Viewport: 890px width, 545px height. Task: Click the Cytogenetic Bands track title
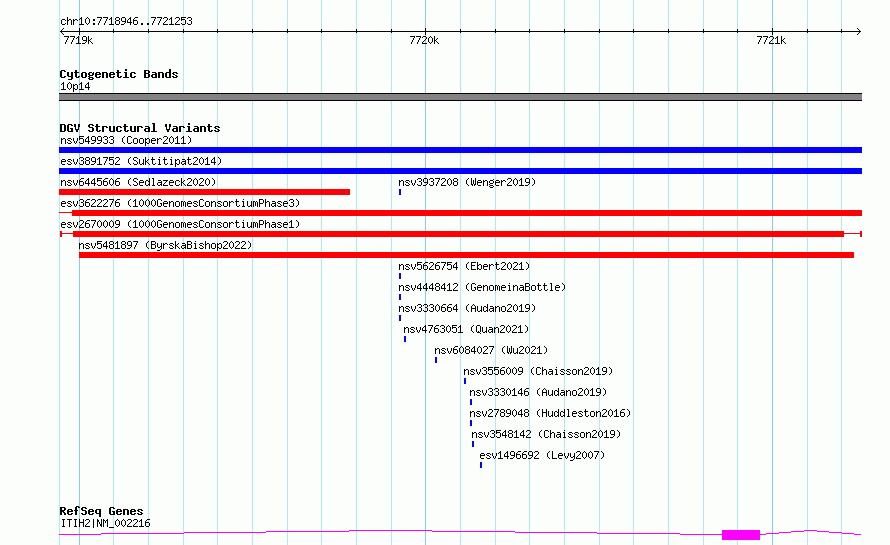click(x=119, y=74)
